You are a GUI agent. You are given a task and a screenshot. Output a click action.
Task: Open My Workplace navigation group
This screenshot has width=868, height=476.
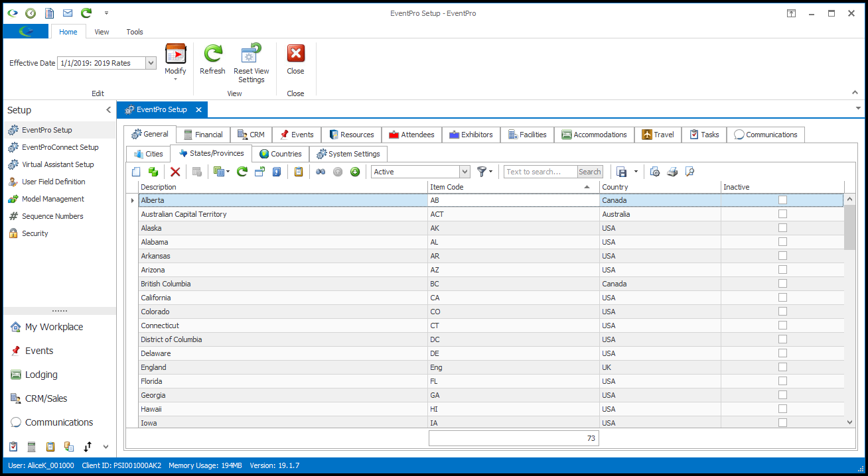(60, 327)
